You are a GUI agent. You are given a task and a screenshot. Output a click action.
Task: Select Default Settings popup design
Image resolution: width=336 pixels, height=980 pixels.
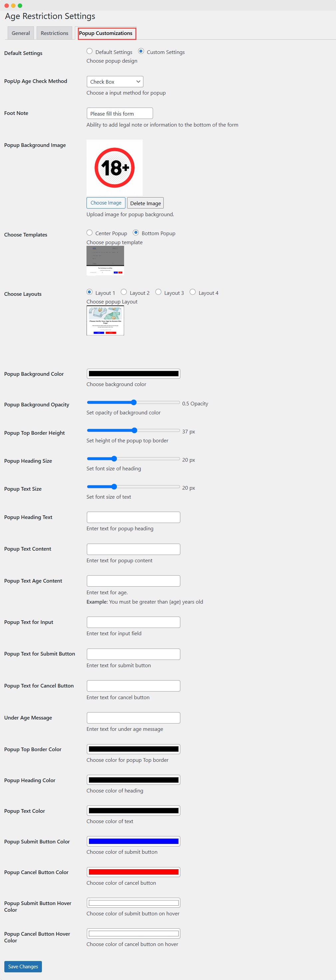(x=90, y=51)
